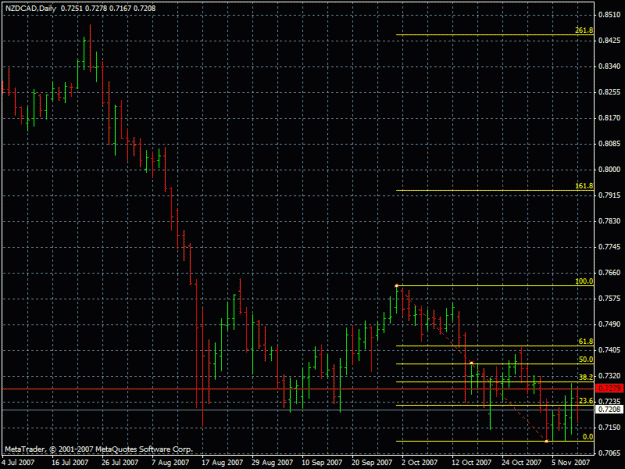Select the 61.8 Fibonacci level label
Image resolution: width=625 pixels, height=469 pixels.
coord(586,341)
